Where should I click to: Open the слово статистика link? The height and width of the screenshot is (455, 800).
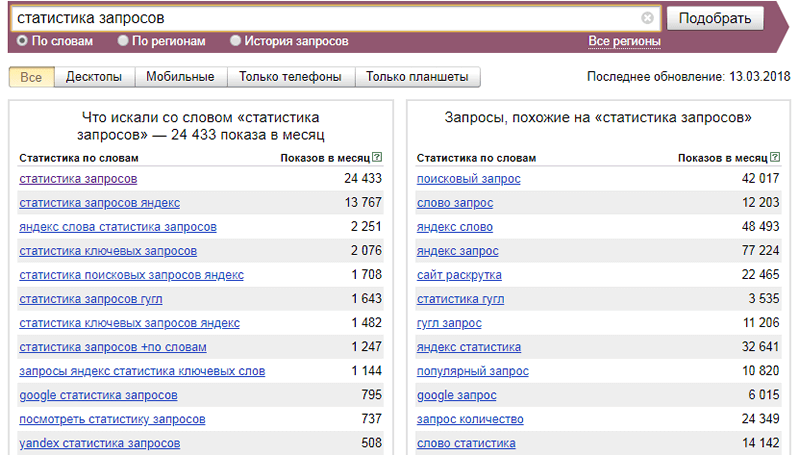coord(466,443)
